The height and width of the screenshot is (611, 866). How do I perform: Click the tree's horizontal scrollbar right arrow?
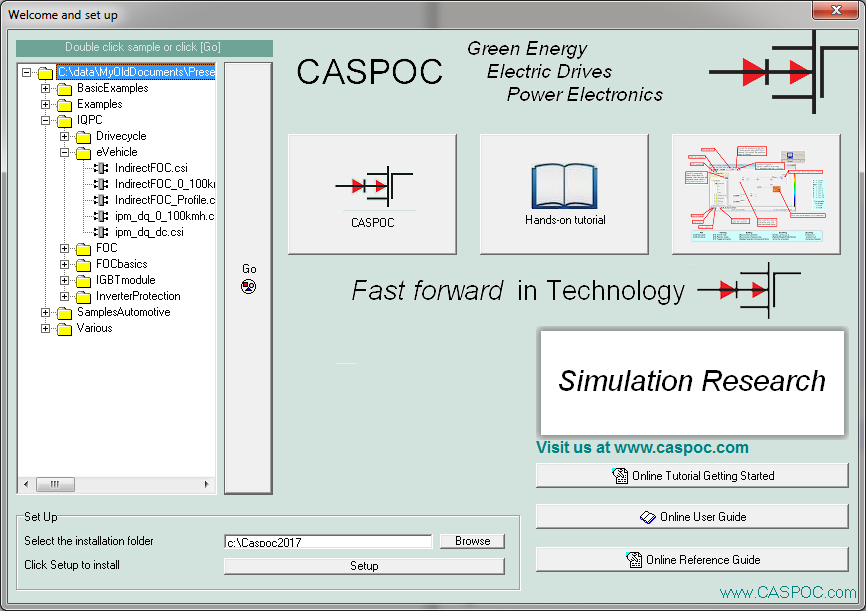point(208,484)
